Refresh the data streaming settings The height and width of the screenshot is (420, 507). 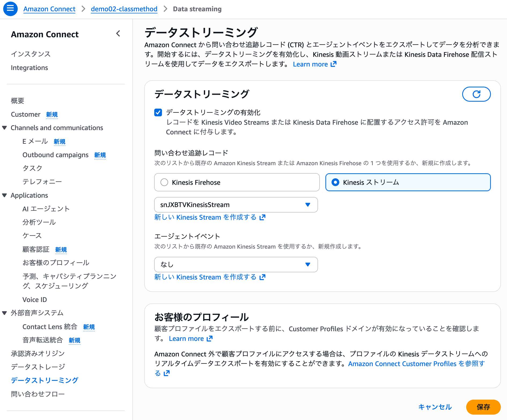point(476,94)
